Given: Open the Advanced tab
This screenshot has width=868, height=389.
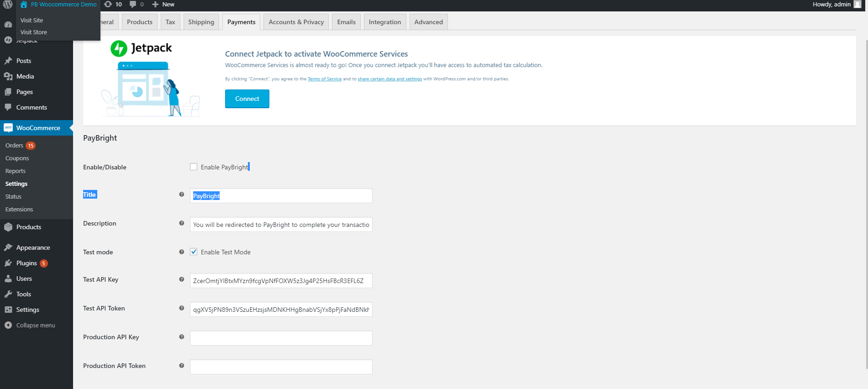Looking at the screenshot, I should click(x=429, y=22).
